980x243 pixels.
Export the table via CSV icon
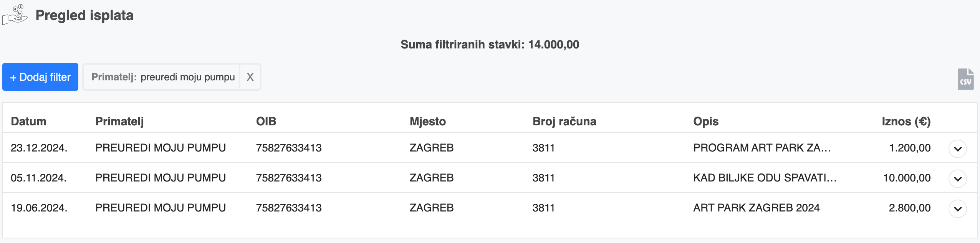click(965, 79)
